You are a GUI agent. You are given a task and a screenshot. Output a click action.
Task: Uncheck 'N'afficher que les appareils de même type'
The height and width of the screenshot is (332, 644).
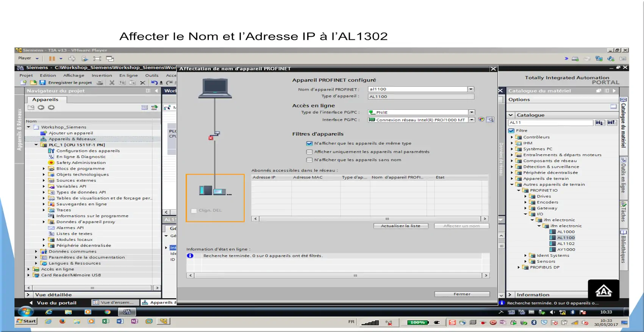tap(309, 143)
